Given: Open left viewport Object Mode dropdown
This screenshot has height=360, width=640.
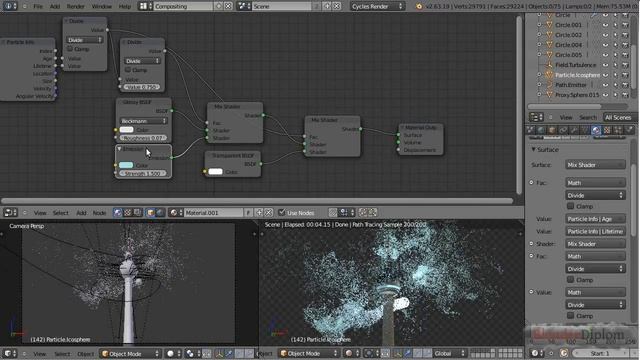Looking at the screenshot, I should coord(130,353).
